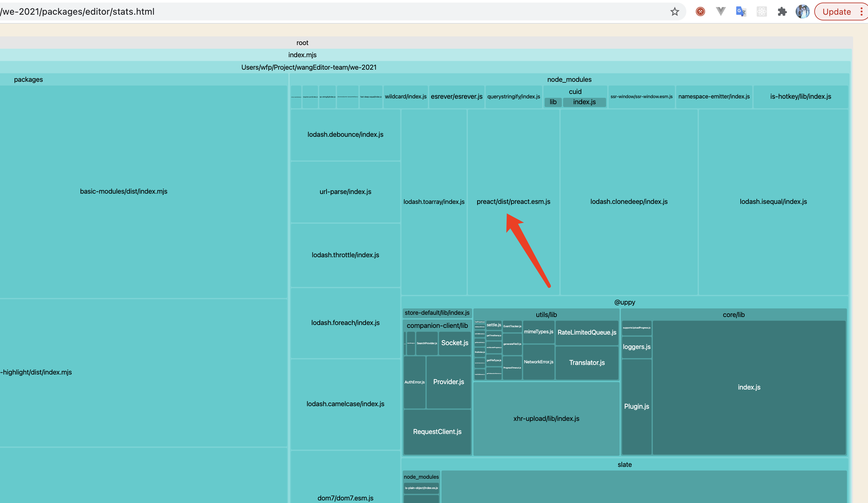The width and height of the screenshot is (868, 503).
Task: Open the React DevTools extension
Action: pos(761,12)
